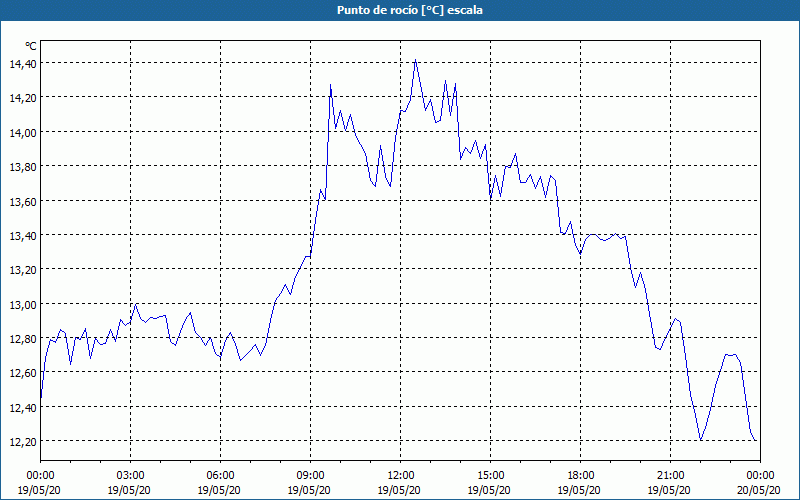800x500 pixels.
Task: Click the 12,80 y-axis value
Action: (22, 339)
